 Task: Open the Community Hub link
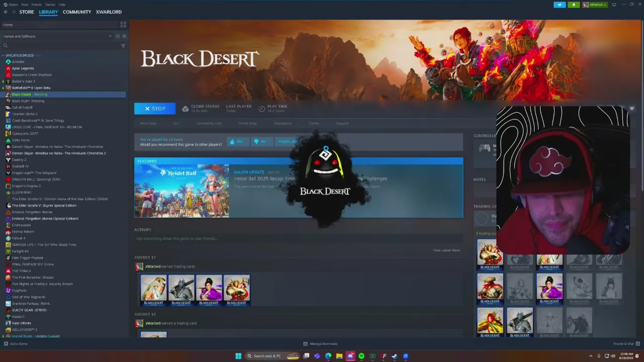(x=209, y=123)
